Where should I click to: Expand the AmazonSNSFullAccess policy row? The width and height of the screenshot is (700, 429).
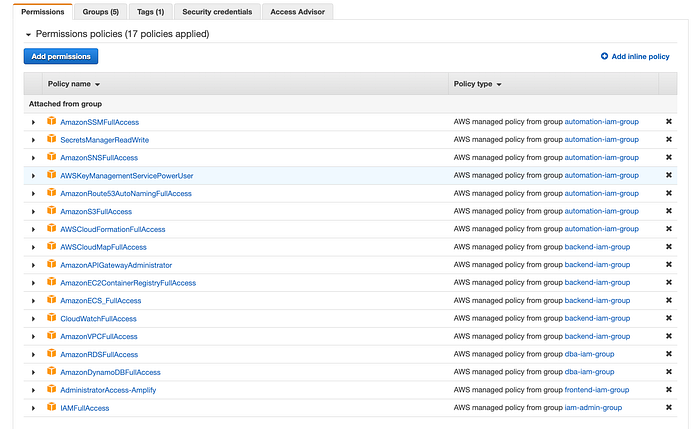(33, 158)
